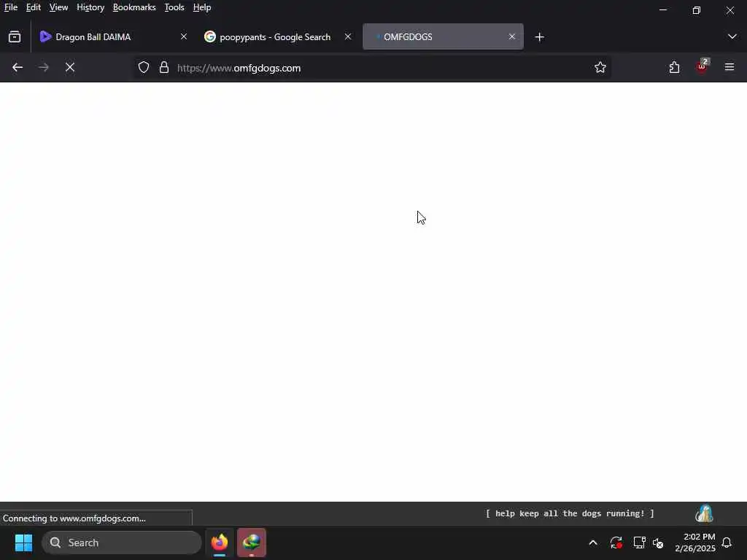Select the OMFGDOGS tab

pos(443,36)
